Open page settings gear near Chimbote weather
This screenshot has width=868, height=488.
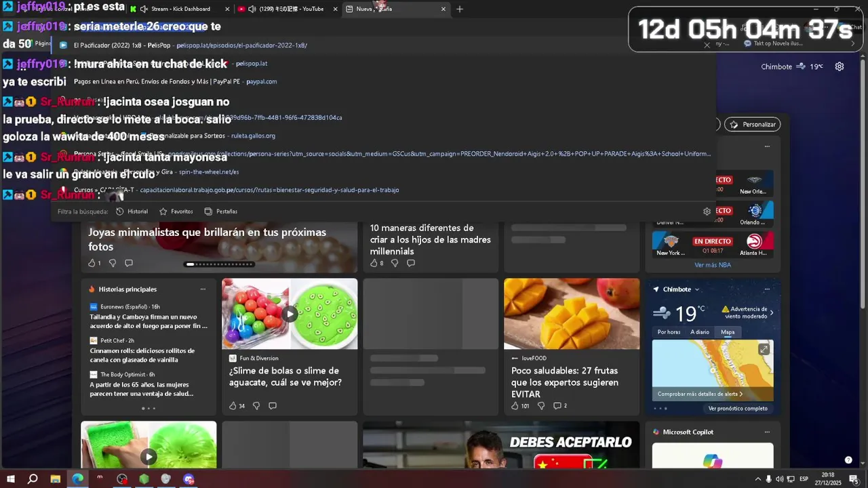click(x=840, y=66)
